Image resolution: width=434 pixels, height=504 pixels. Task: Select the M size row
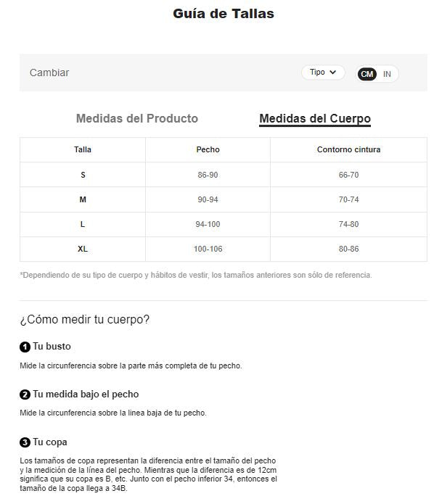[224, 199]
